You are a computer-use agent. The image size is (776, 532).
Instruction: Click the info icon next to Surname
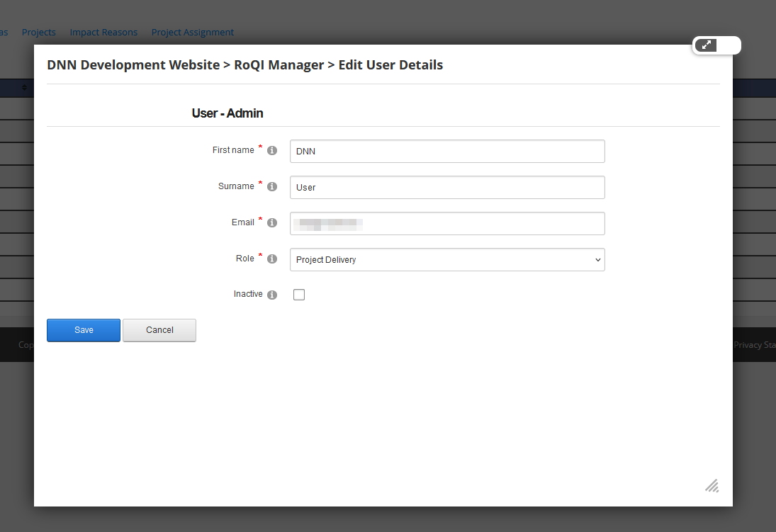click(272, 186)
